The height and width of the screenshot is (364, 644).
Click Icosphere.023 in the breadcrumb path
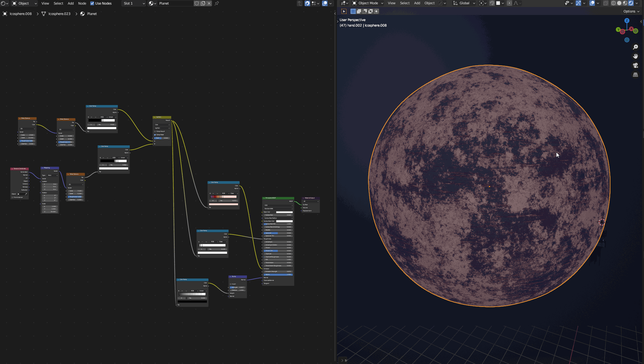click(x=59, y=14)
